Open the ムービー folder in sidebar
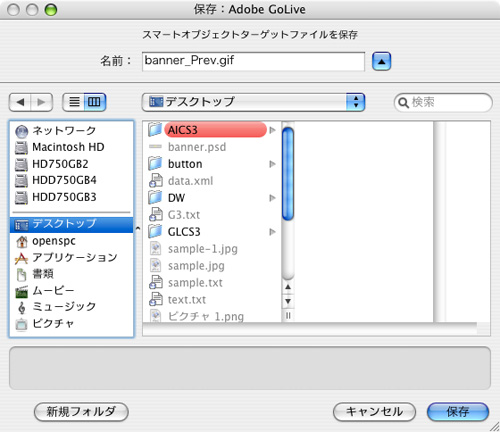Screen dimensions: 500x432 (71, 291)
